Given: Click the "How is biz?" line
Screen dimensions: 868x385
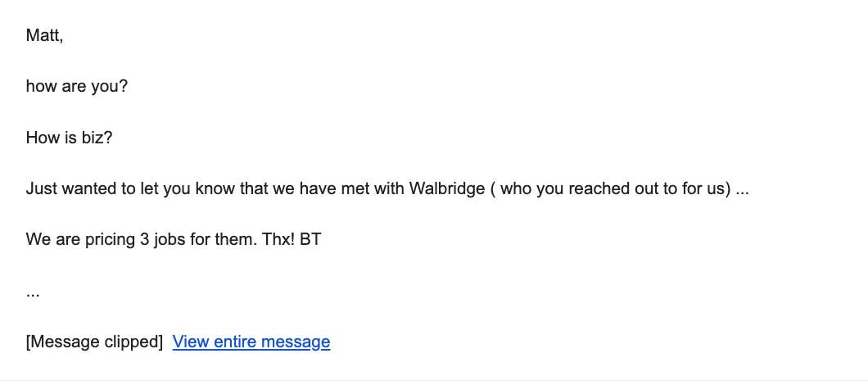Looking at the screenshot, I should (x=70, y=138).
